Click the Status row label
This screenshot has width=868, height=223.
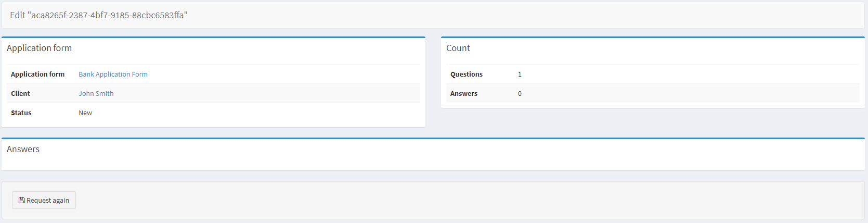click(x=21, y=113)
